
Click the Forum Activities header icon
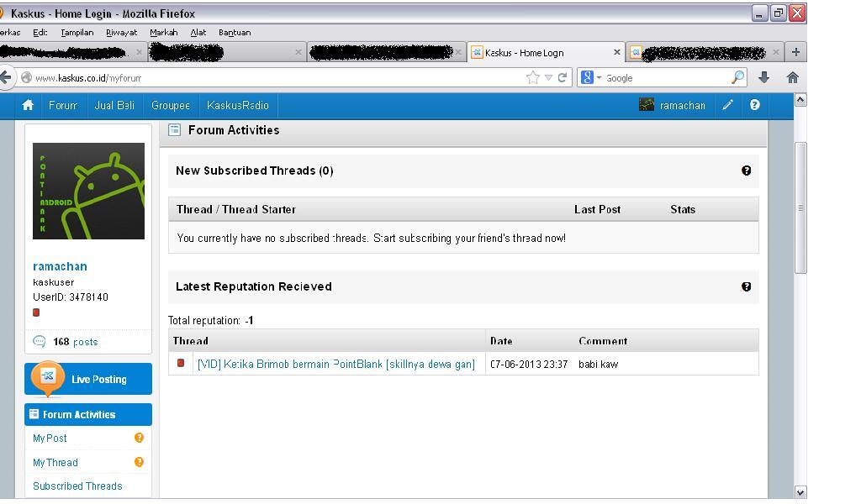tap(174, 130)
